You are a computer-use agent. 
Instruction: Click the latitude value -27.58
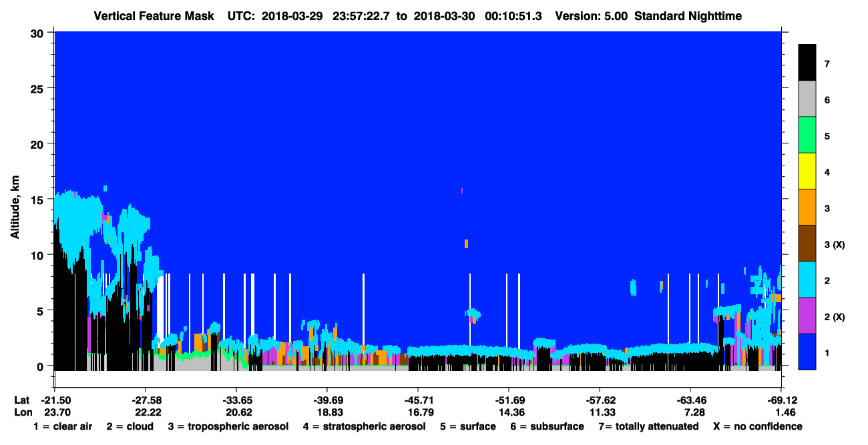pyautogui.click(x=145, y=400)
